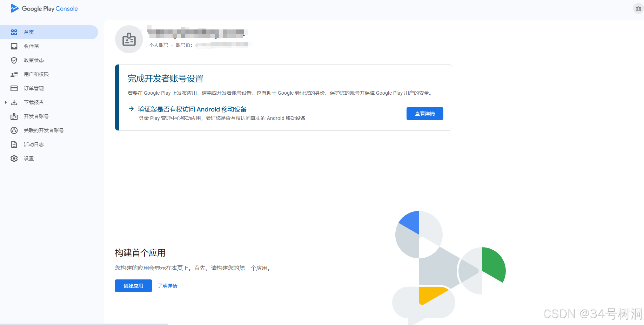This screenshot has height=325, width=644.
Task: Open the 首页 menu item
Action: [49, 32]
